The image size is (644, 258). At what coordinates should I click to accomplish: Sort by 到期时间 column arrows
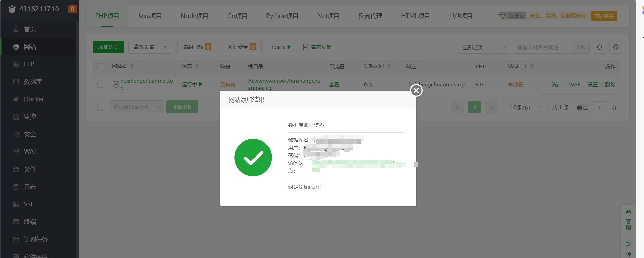[389, 66]
